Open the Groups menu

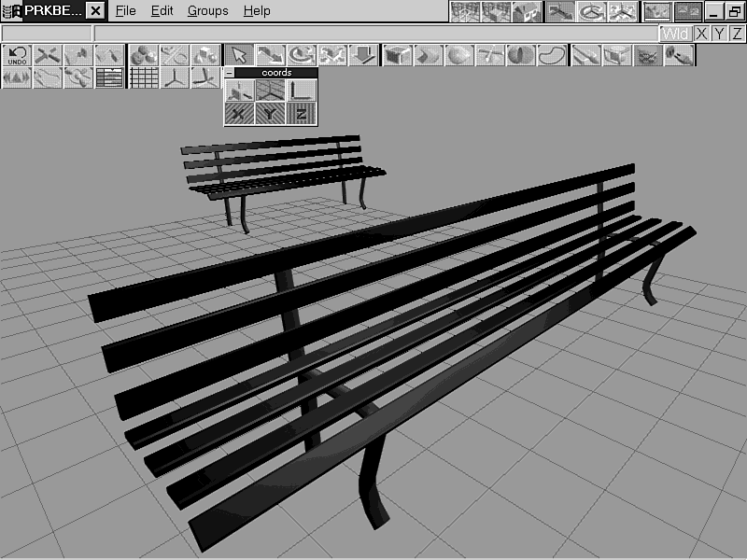click(x=207, y=11)
